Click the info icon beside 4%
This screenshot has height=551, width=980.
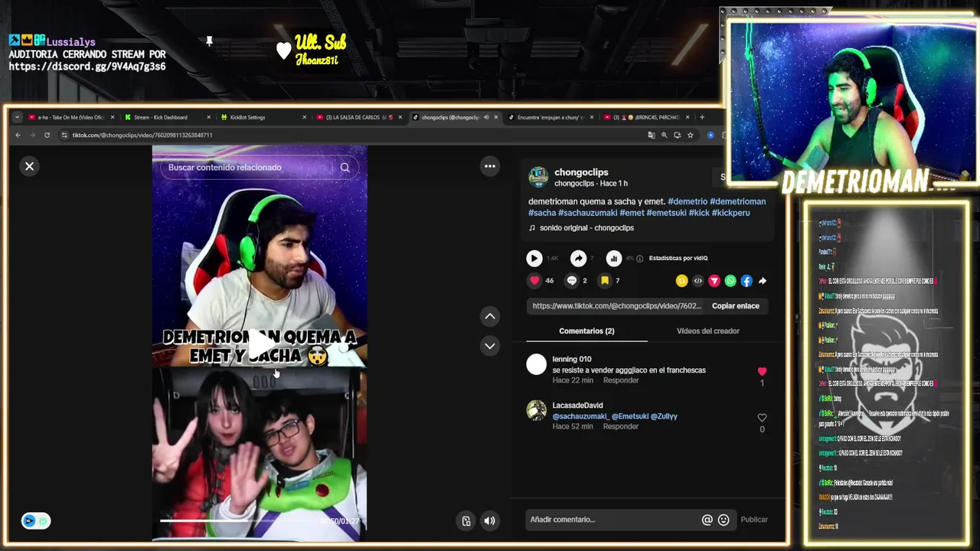640,259
